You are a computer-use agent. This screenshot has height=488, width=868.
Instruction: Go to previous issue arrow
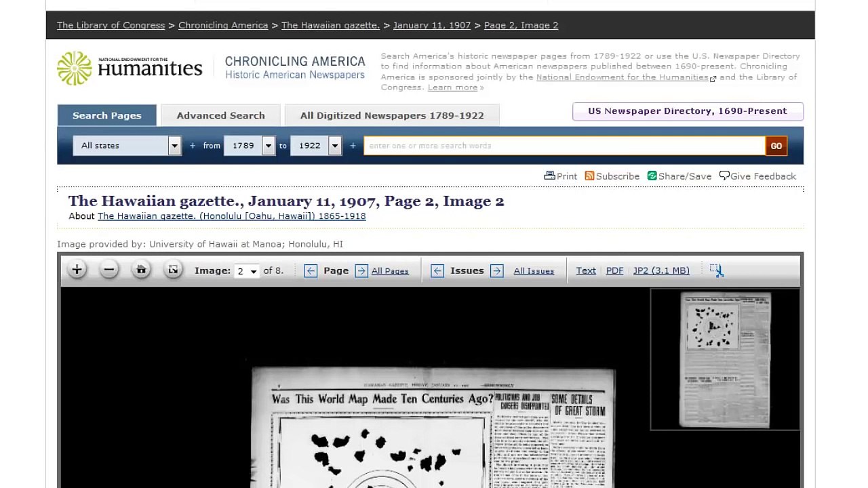(x=437, y=270)
